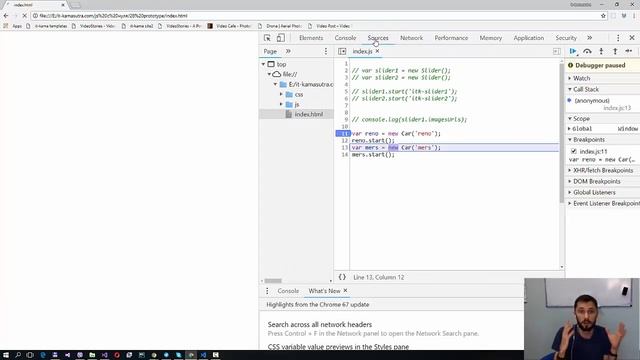This screenshot has width=640, height=360.
Task: Open the Memory tab
Action: click(x=491, y=38)
